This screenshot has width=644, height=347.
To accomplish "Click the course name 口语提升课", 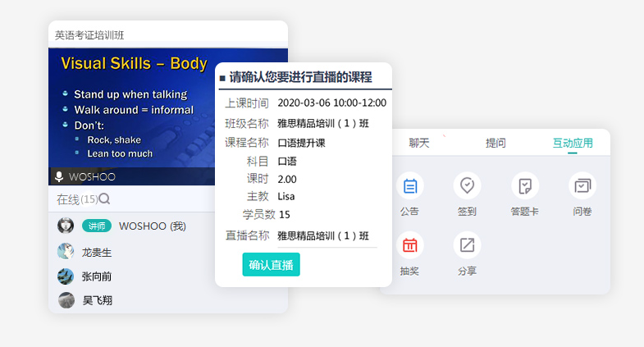I will [x=301, y=143].
